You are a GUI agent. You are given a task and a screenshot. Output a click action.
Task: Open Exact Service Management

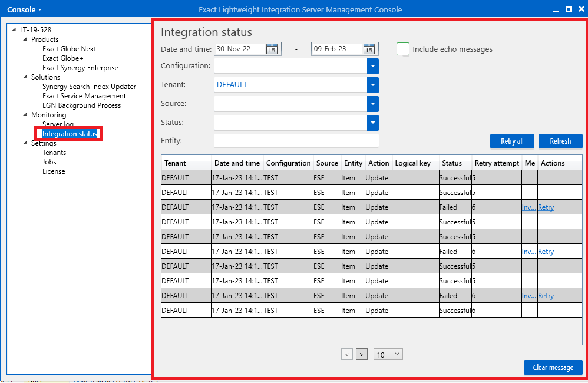84,96
